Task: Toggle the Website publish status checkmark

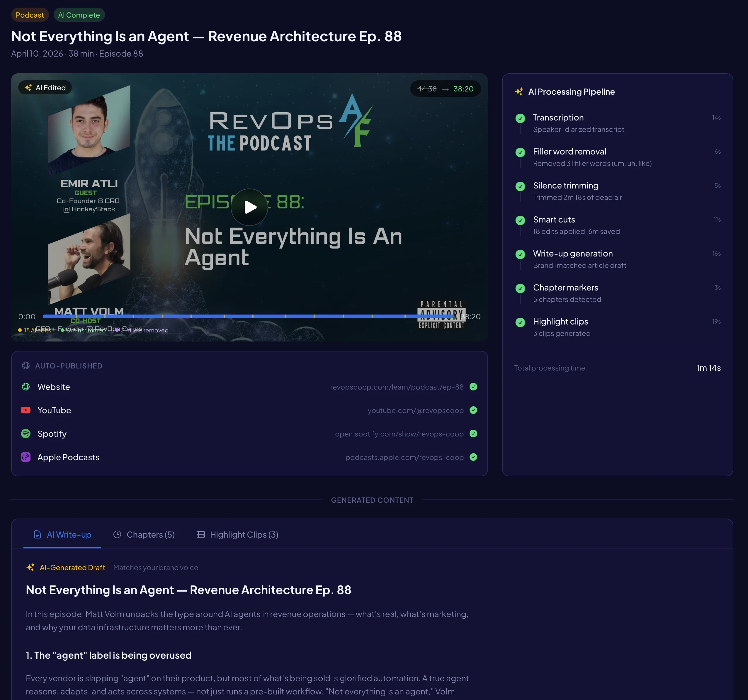Action: 473,387
